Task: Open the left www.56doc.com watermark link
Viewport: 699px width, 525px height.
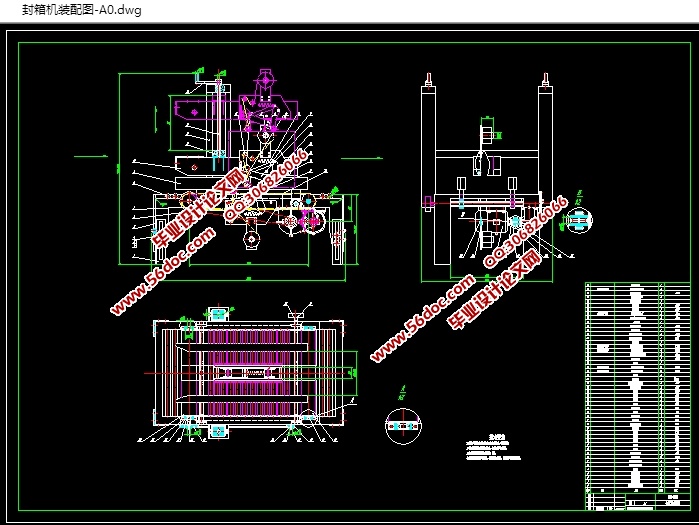Action: click(163, 272)
